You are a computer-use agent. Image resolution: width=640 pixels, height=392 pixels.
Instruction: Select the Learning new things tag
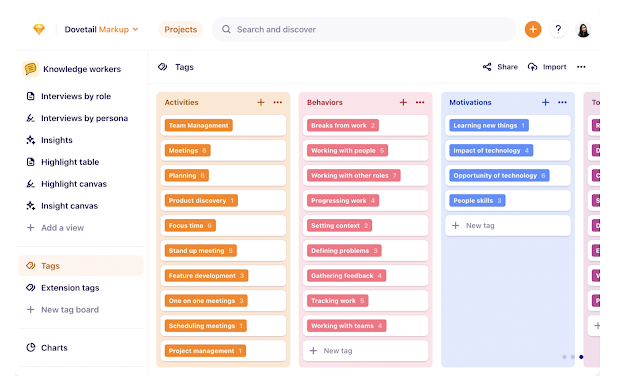pos(489,125)
